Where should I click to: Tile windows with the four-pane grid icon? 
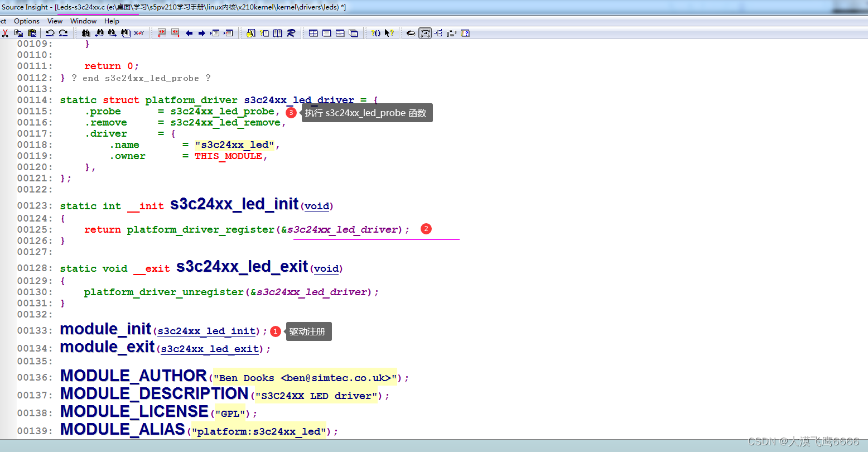pos(314,33)
